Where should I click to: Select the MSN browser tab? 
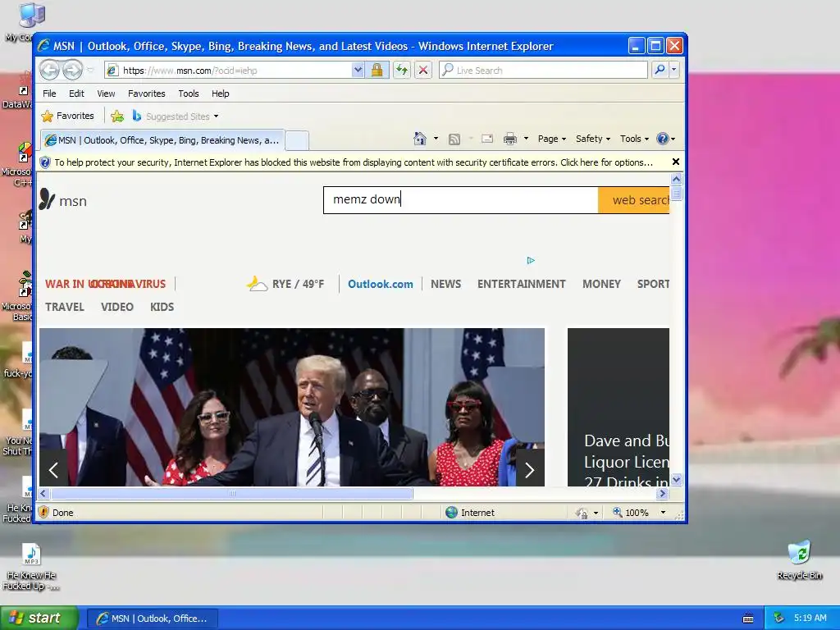click(163, 140)
